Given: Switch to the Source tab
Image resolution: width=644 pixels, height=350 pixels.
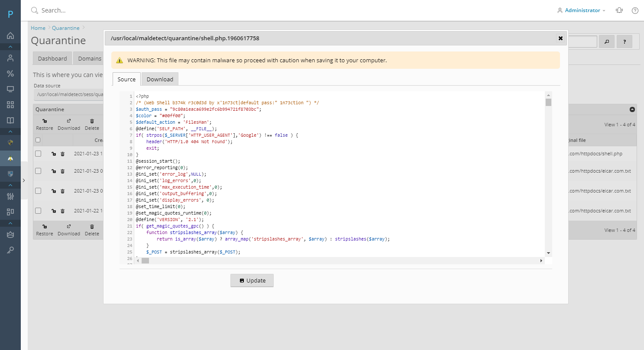Looking at the screenshot, I should click(x=126, y=79).
